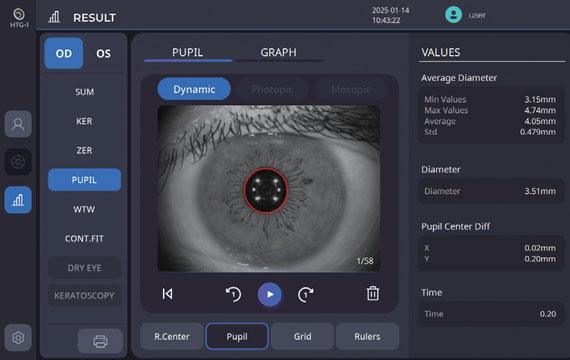Open settings gear in sidebar
Image resolution: width=570 pixels, height=360 pixels.
point(18,337)
